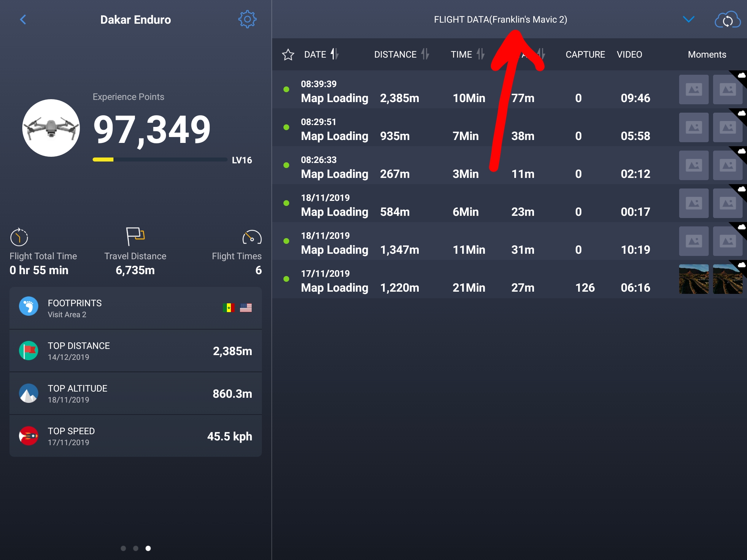Image resolution: width=747 pixels, height=560 pixels.
Task: Tap the USA flag in Footprints
Action: click(x=246, y=308)
